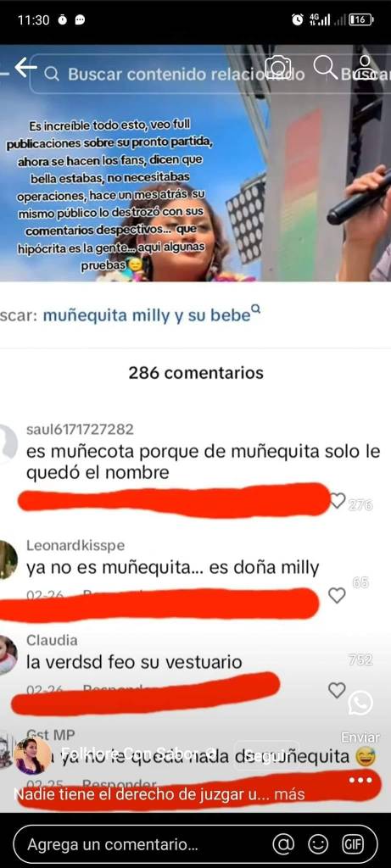Open Leonardkisspe's avatar
The width and height of the screenshot is (391, 868).
[x=7, y=560]
